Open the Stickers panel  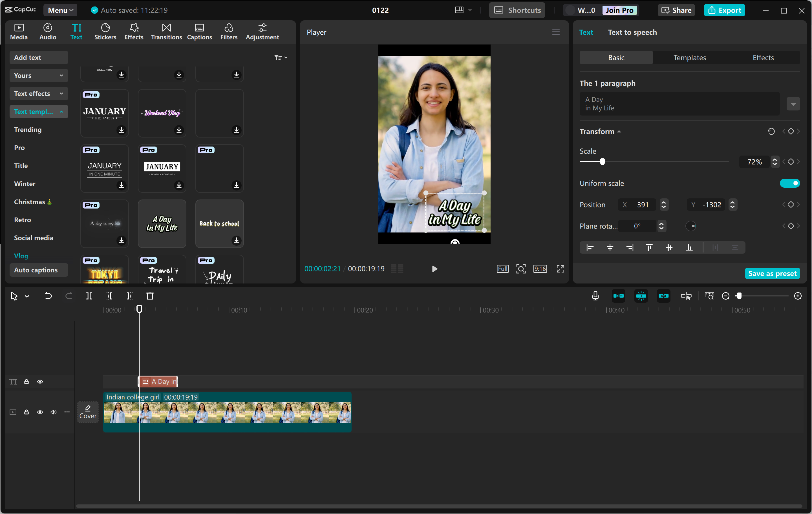[x=105, y=31]
